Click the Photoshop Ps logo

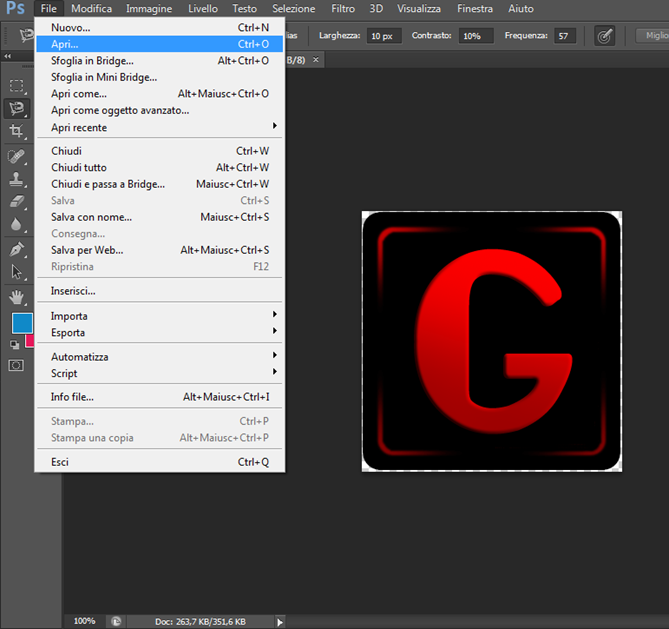(x=15, y=8)
